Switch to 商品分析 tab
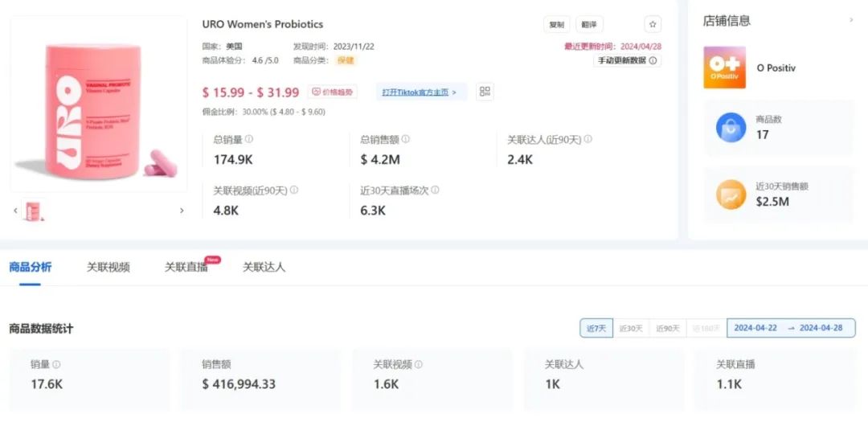This screenshot has width=868, height=426. click(31, 267)
